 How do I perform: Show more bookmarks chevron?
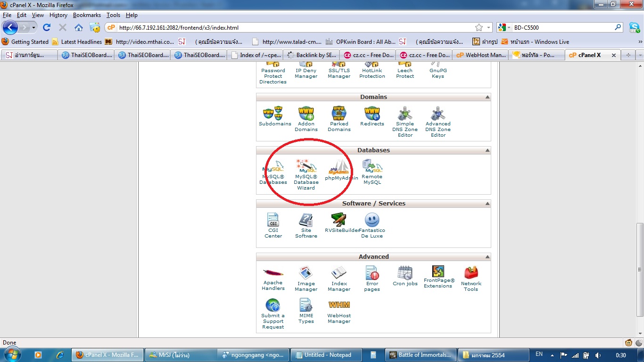coord(640,42)
